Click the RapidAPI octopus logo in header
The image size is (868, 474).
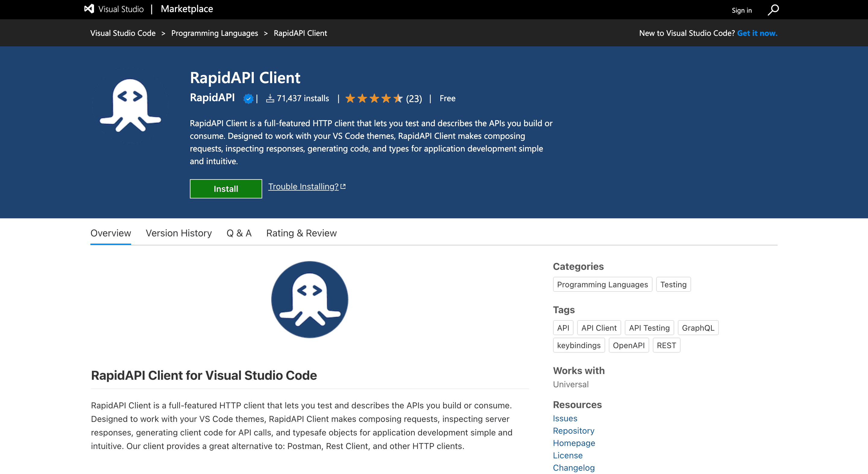[x=131, y=105]
